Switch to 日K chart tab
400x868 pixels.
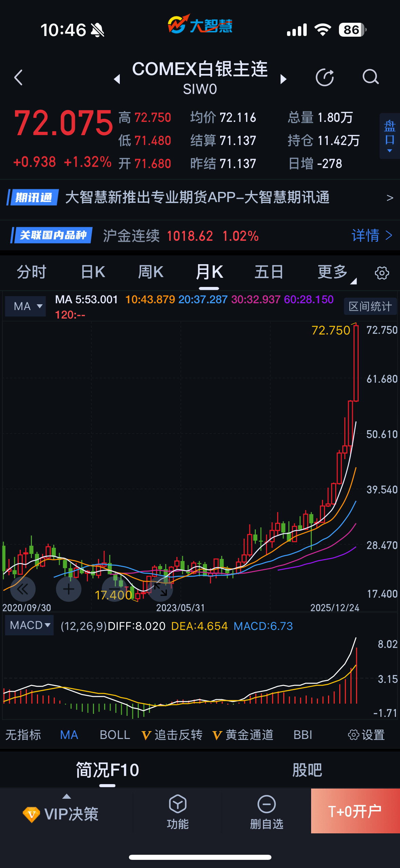coord(93,272)
